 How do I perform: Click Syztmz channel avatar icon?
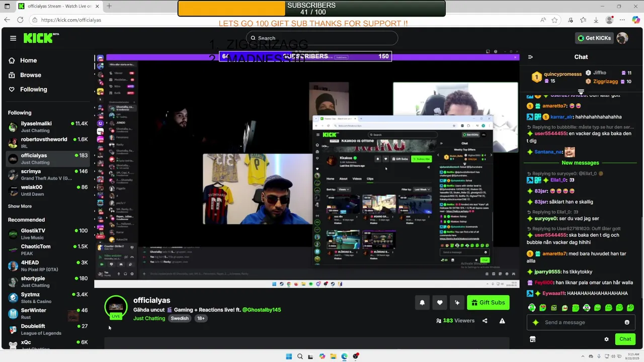[x=13, y=298]
